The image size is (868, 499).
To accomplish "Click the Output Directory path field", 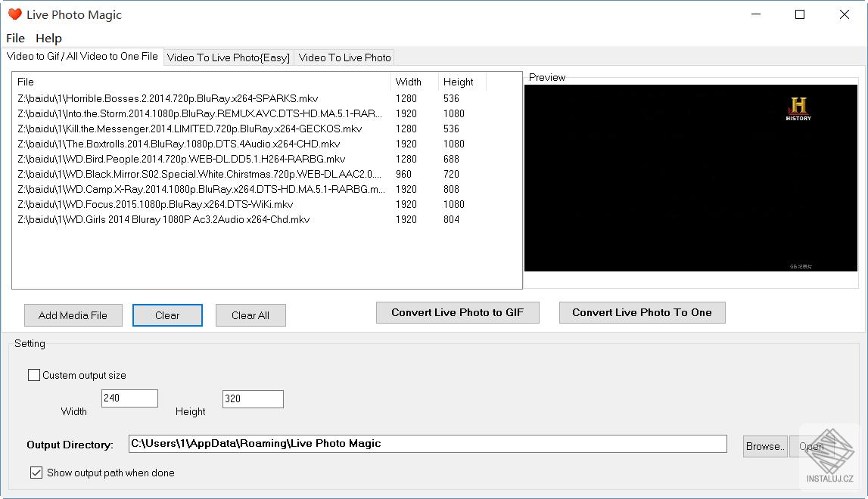I will 428,444.
